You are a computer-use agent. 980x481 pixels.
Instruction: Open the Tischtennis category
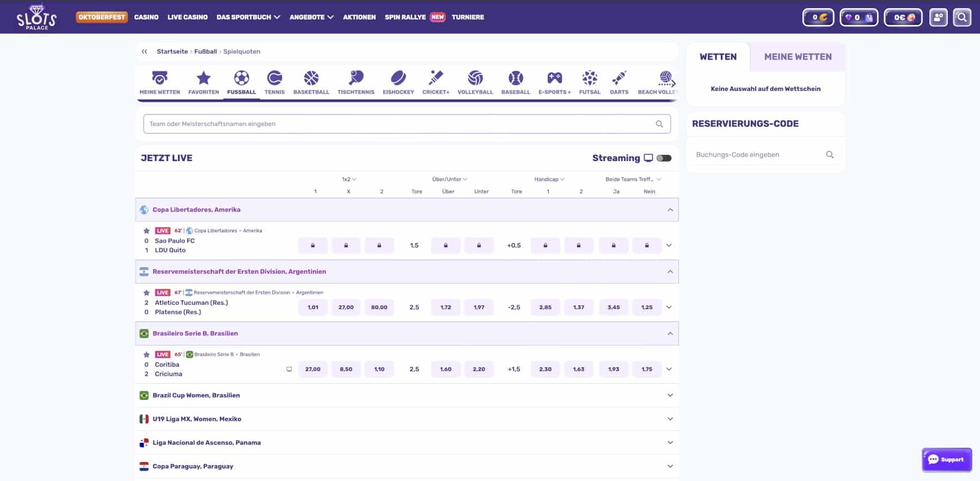click(356, 83)
